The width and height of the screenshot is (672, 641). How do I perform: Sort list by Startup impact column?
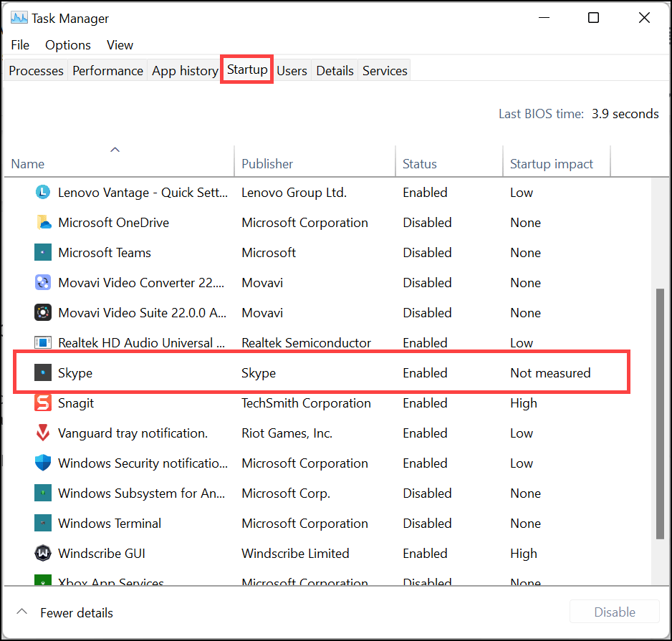coord(551,164)
